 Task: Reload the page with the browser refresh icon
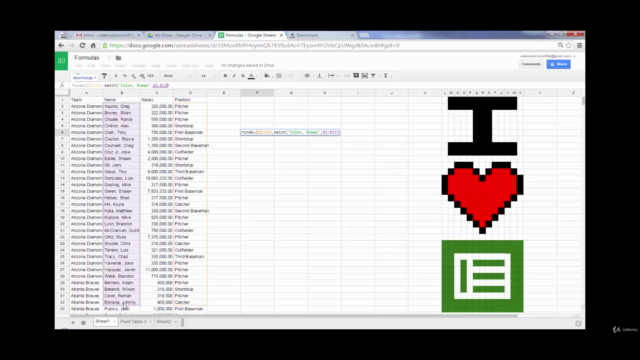tap(82, 45)
